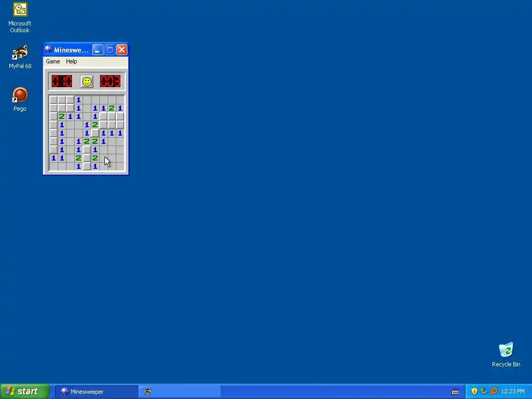Uncover the lone unrevealed square beside 1 1 1

click(x=95, y=133)
